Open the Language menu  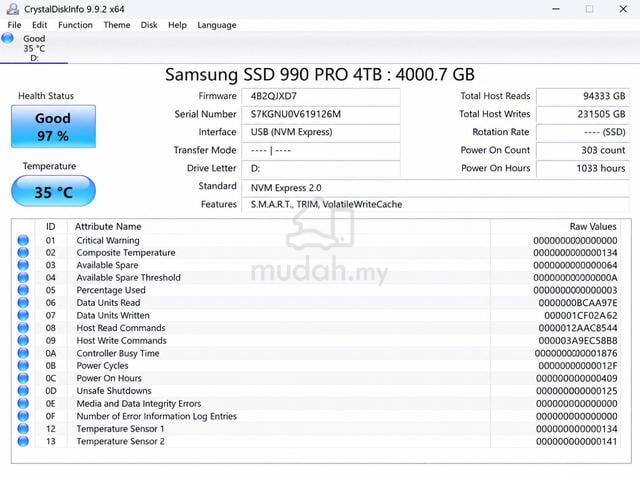point(217,25)
